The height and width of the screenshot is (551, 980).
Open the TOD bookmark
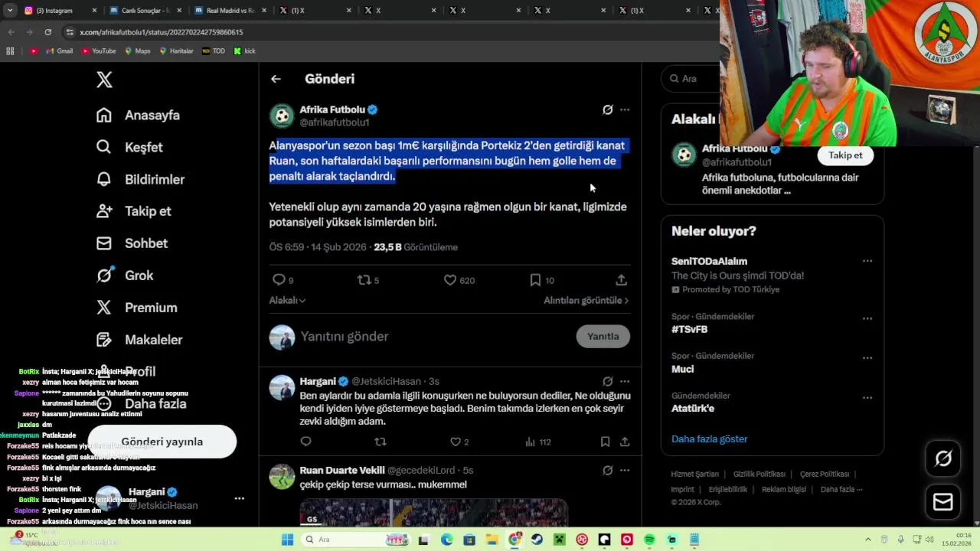point(214,51)
